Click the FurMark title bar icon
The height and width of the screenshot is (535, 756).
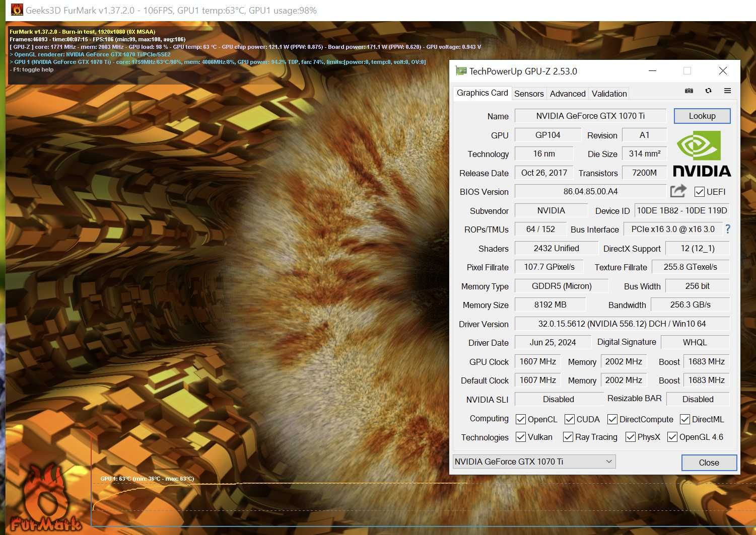tap(17, 10)
